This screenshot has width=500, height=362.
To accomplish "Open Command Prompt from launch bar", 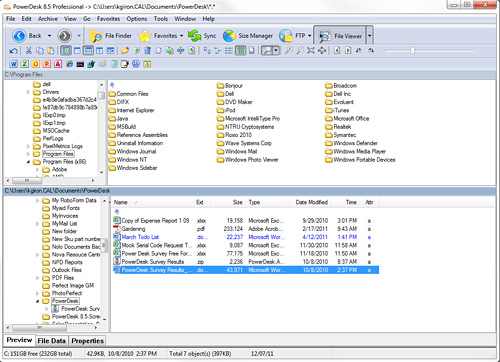I will 80,64.
